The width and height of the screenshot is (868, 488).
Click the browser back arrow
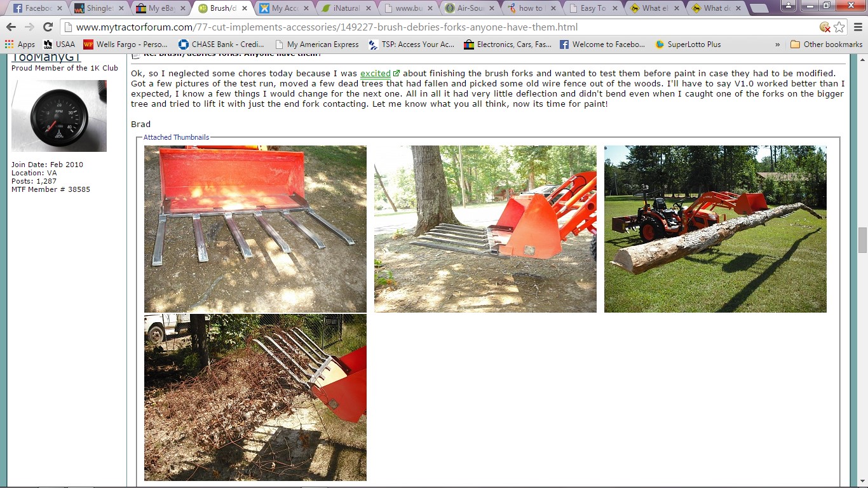(x=11, y=27)
